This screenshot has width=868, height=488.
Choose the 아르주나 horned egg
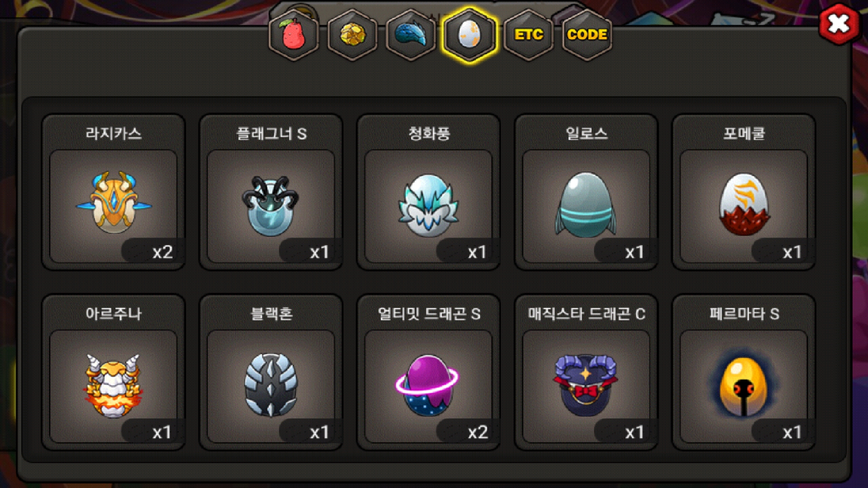coord(113,385)
